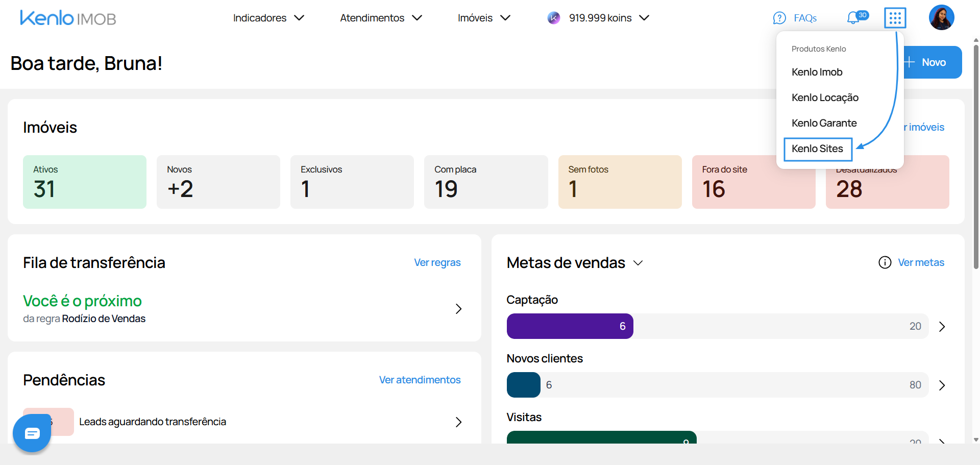980x465 pixels.
Task: Expand the Atendimentos menu
Action: pyautogui.click(x=381, y=18)
